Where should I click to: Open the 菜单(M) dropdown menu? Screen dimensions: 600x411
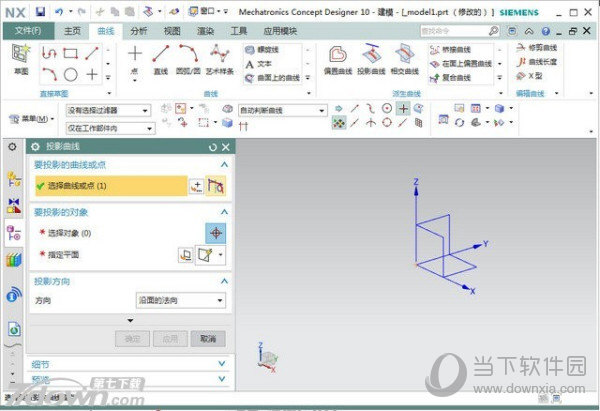(32, 119)
